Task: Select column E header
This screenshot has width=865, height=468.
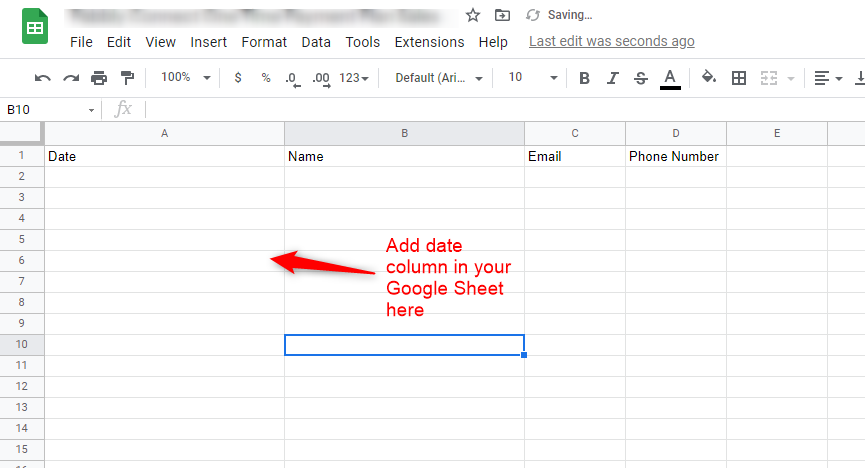Action: click(777, 134)
